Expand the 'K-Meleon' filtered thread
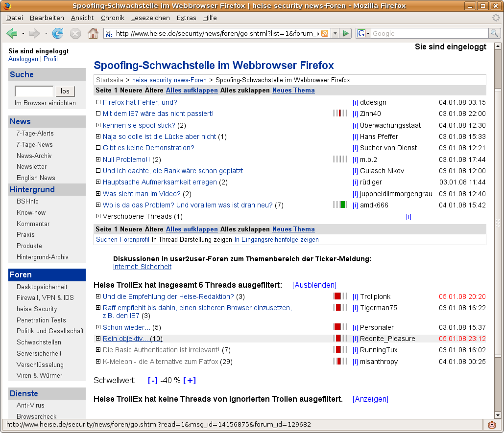 98,361
